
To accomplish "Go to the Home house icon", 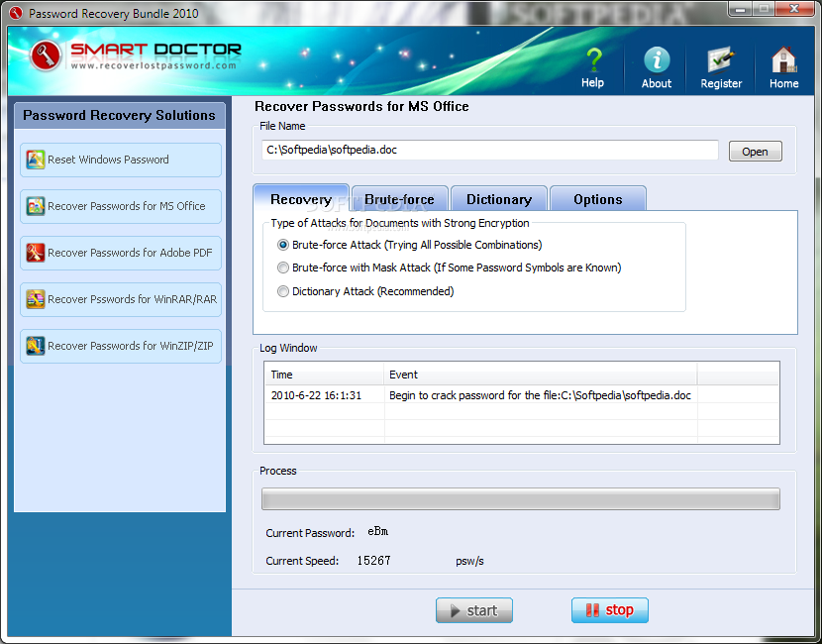I will [x=783, y=59].
